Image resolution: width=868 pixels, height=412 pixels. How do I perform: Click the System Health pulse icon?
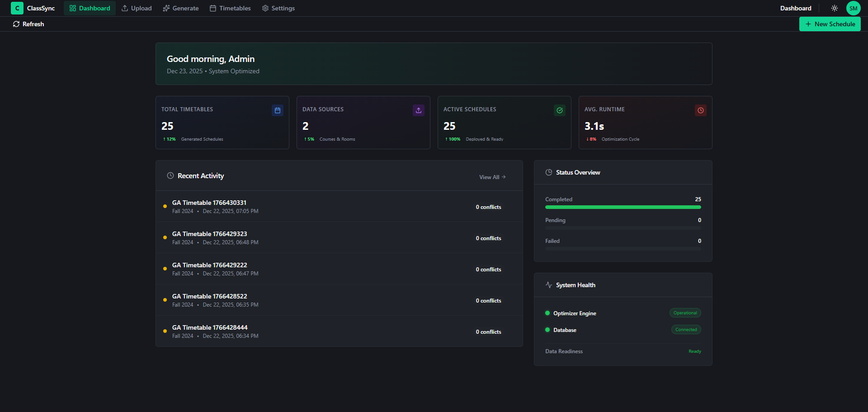[549, 285]
